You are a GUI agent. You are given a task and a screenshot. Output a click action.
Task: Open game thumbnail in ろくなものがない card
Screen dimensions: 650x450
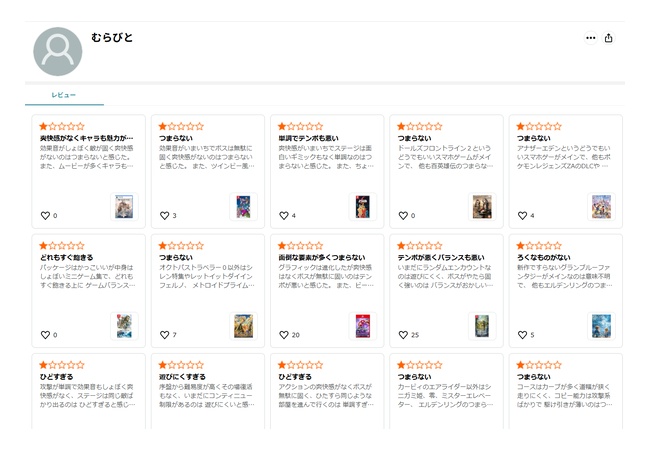click(601, 326)
